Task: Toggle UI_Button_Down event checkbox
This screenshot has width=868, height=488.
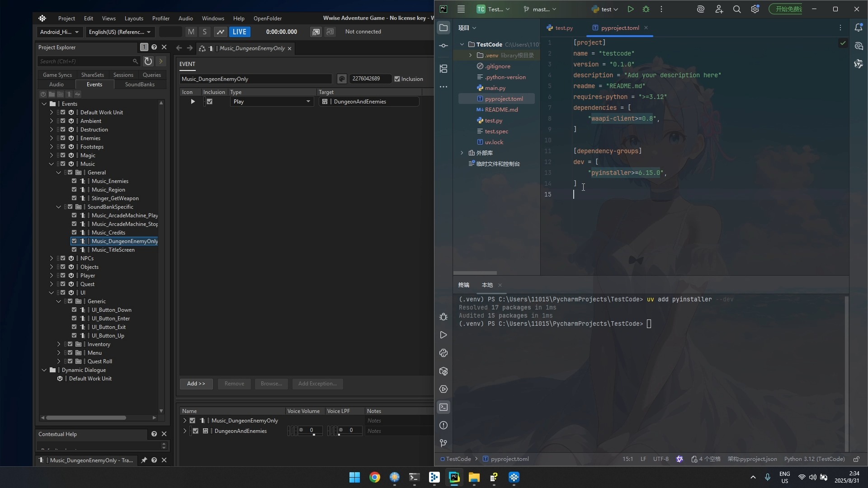Action: click(x=74, y=310)
